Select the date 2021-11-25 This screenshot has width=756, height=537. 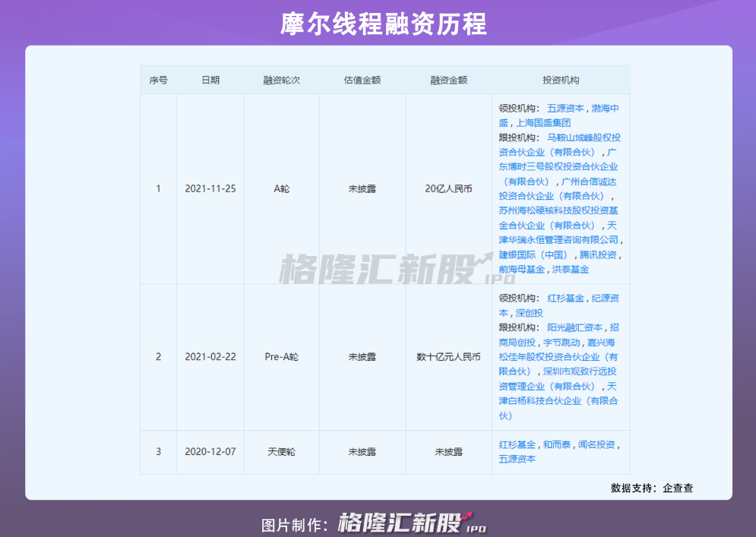pyautogui.click(x=210, y=189)
